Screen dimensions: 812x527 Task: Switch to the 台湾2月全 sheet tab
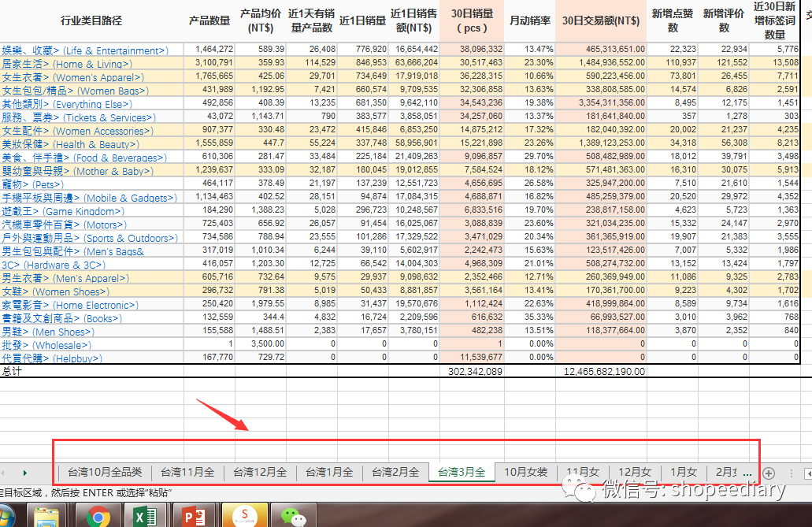click(x=395, y=472)
